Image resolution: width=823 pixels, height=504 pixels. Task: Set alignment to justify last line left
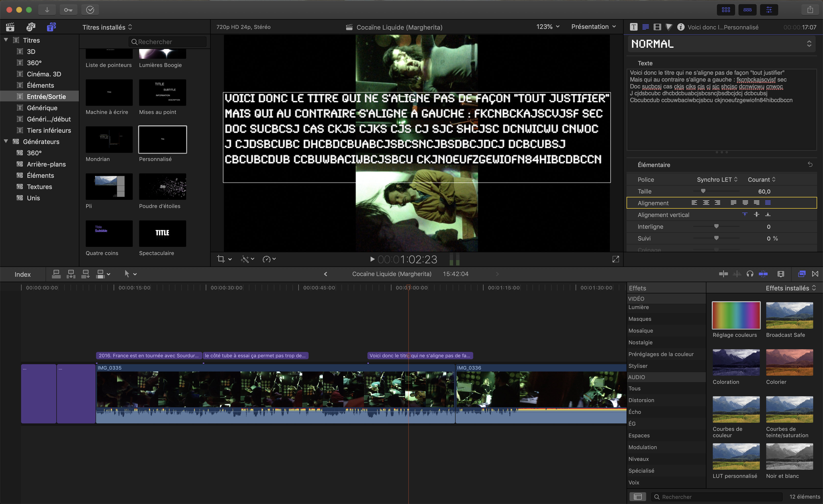tap(734, 203)
